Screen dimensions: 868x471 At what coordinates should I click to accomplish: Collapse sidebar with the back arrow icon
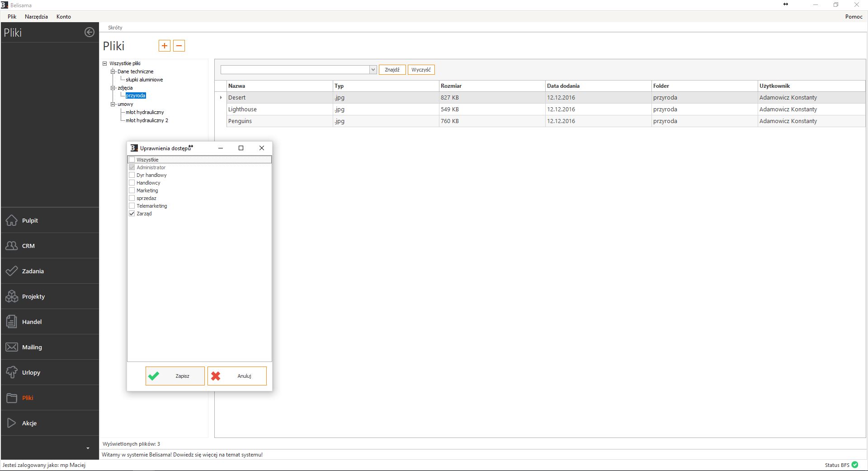coord(90,32)
